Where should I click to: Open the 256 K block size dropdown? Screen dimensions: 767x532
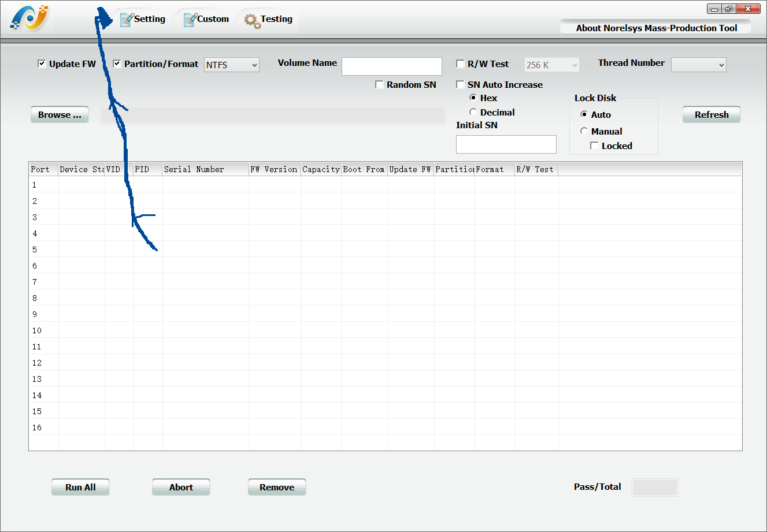(x=552, y=65)
